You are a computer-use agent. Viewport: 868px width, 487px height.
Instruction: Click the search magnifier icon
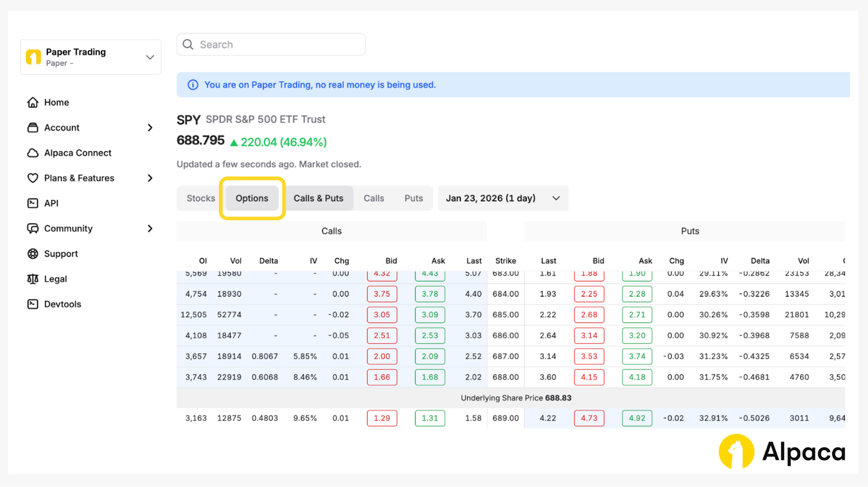pyautogui.click(x=188, y=44)
